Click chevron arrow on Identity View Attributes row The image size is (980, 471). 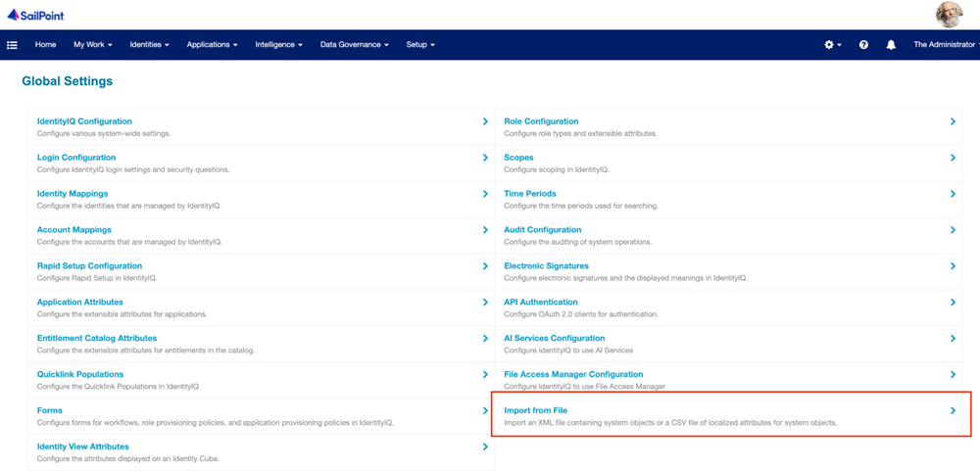(x=486, y=447)
